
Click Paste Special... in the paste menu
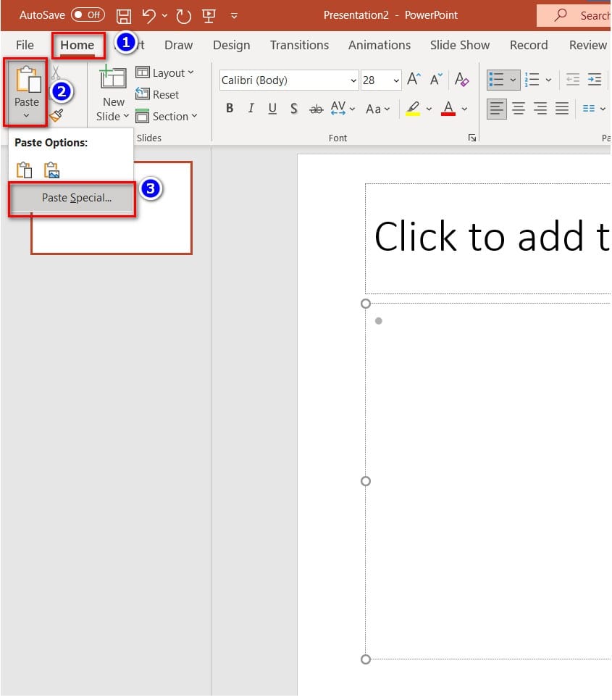coord(72,197)
